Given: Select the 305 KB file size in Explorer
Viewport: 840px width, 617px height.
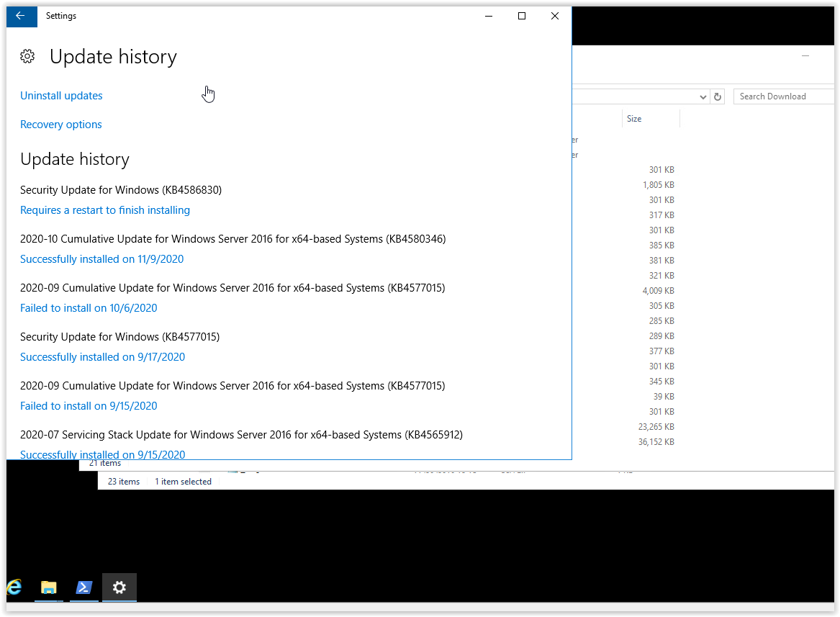Looking at the screenshot, I should (x=661, y=305).
